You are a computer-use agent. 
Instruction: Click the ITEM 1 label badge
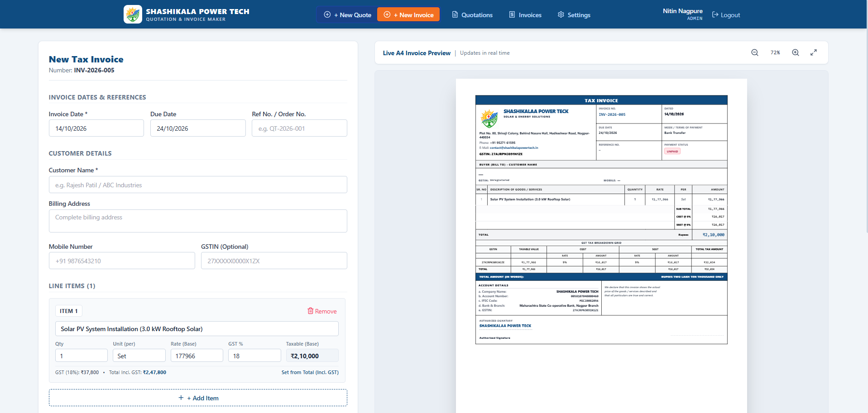point(69,311)
